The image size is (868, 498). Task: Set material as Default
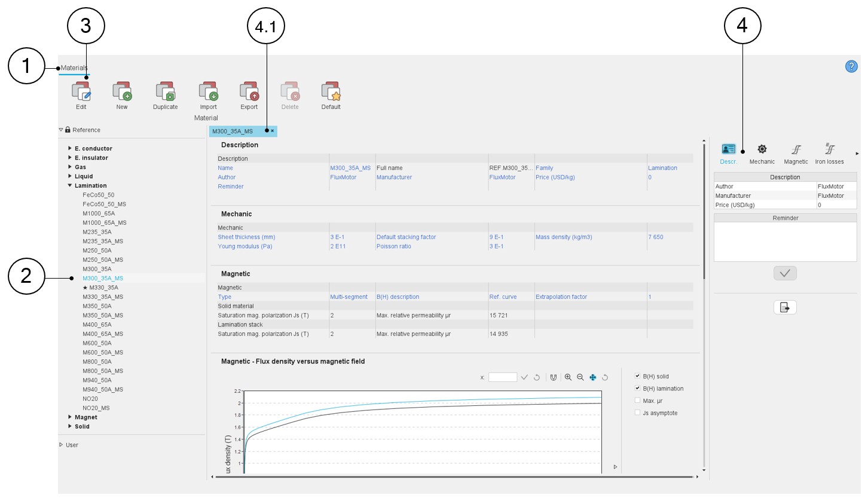tap(331, 92)
